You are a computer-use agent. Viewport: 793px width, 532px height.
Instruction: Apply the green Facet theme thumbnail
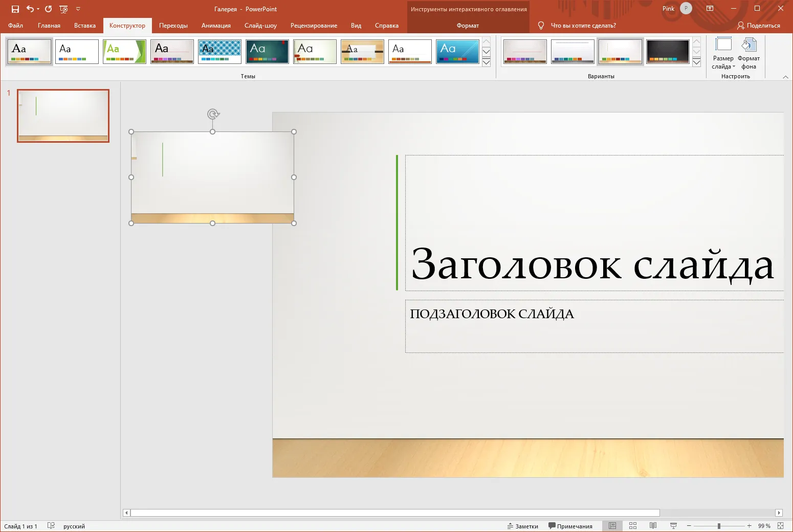coord(124,52)
